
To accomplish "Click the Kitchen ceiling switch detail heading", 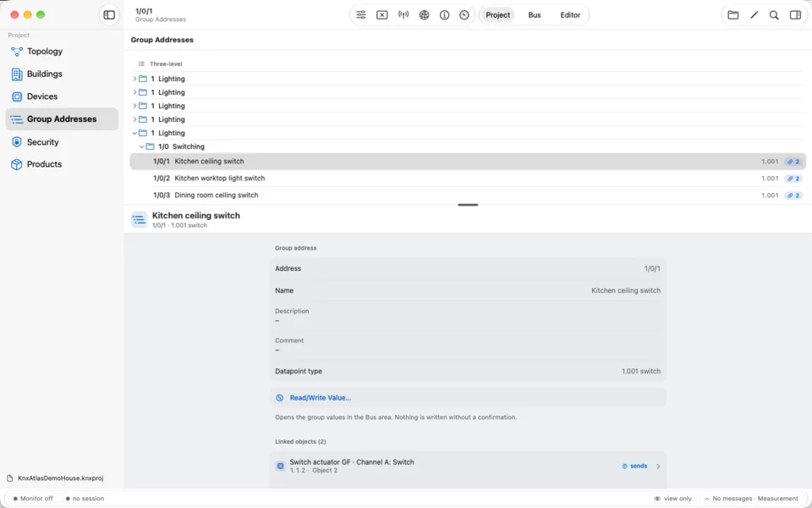I will pos(195,216).
